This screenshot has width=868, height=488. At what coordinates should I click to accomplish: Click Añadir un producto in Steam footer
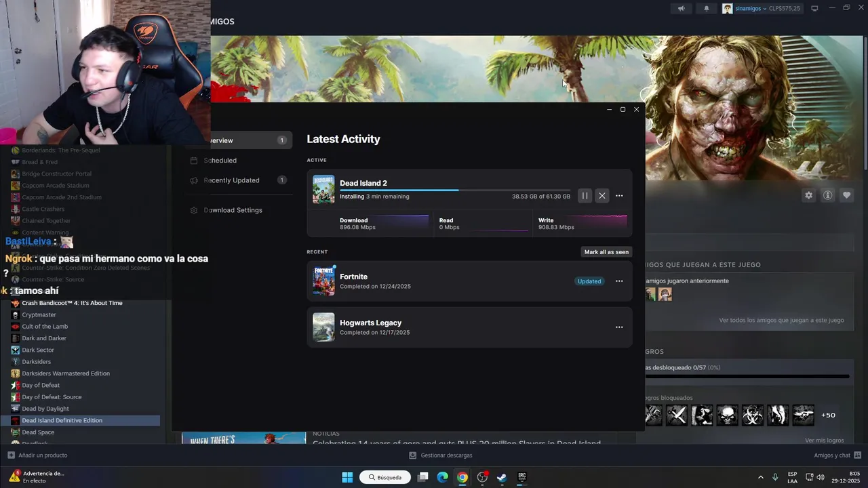tap(37, 455)
